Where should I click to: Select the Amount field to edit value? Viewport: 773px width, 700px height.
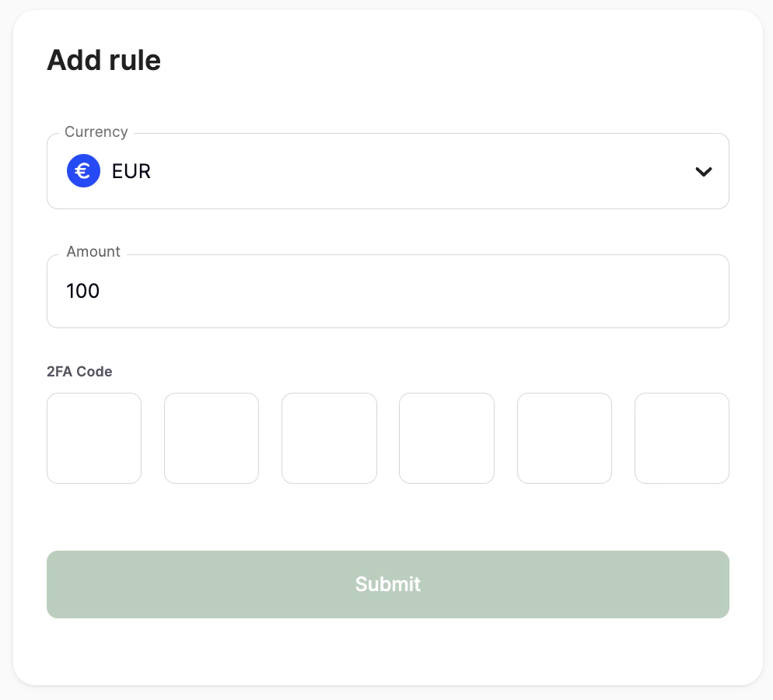388,291
